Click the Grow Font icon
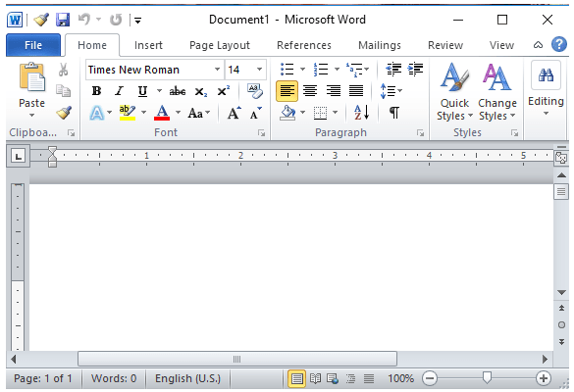Image resolution: width=574 pixels, height=392 pixels. point(234,113)
